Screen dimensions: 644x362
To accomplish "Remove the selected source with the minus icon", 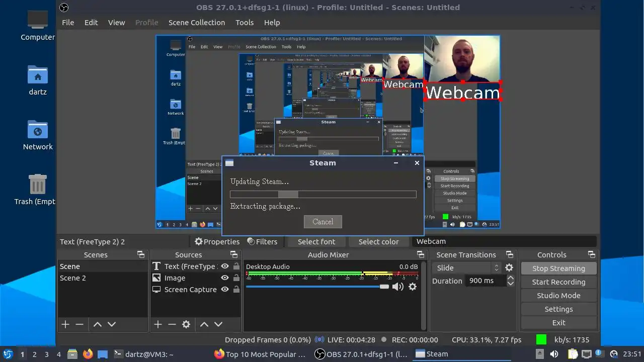I will [x=172, y=324].
